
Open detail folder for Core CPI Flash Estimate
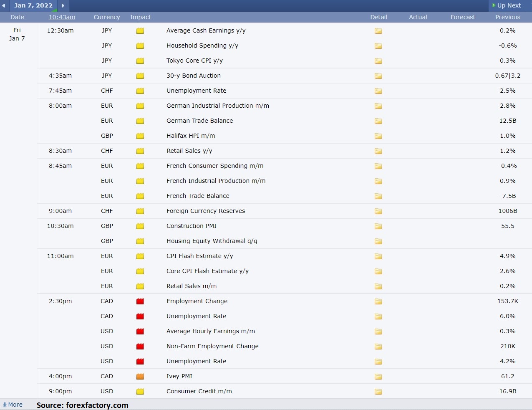click(x=378, y=271)
